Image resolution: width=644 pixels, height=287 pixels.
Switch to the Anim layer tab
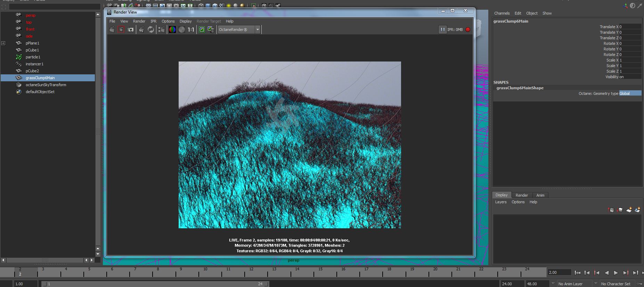tap(540, 195)
